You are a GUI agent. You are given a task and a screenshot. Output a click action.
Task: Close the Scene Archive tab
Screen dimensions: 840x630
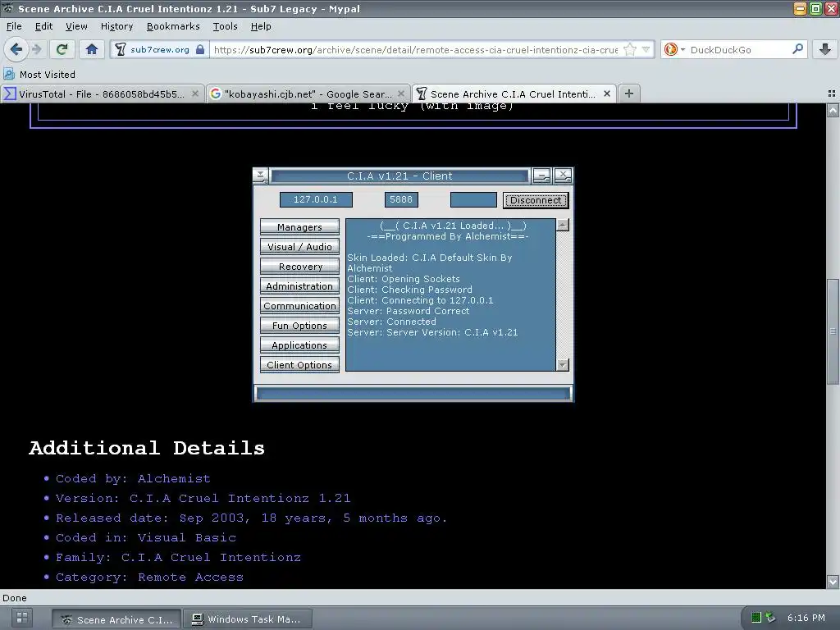[x=607, y=94]
